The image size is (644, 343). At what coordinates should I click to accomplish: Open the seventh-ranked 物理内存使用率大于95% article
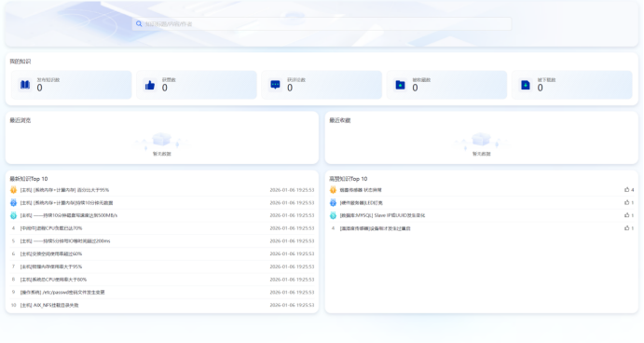pyautogui.click(x=51, y=267)
